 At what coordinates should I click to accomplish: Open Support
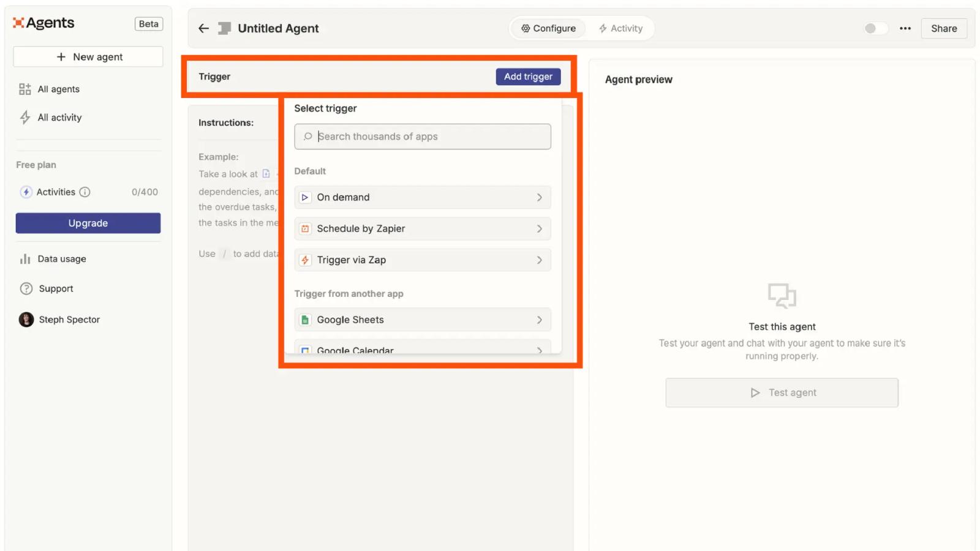pos(56,289)
